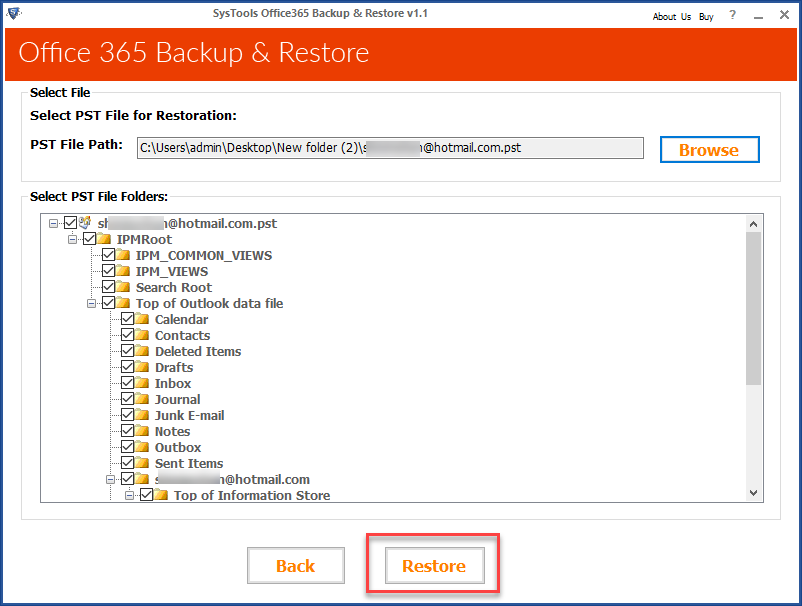Click the Junk E-mail folder icon

click(x=142, y=415)
